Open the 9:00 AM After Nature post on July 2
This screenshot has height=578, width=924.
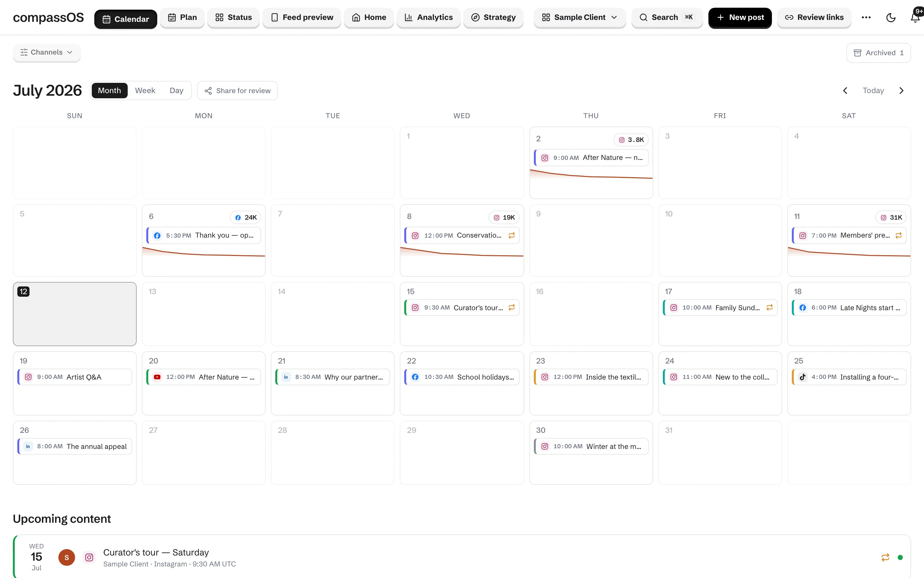(591, 158)
